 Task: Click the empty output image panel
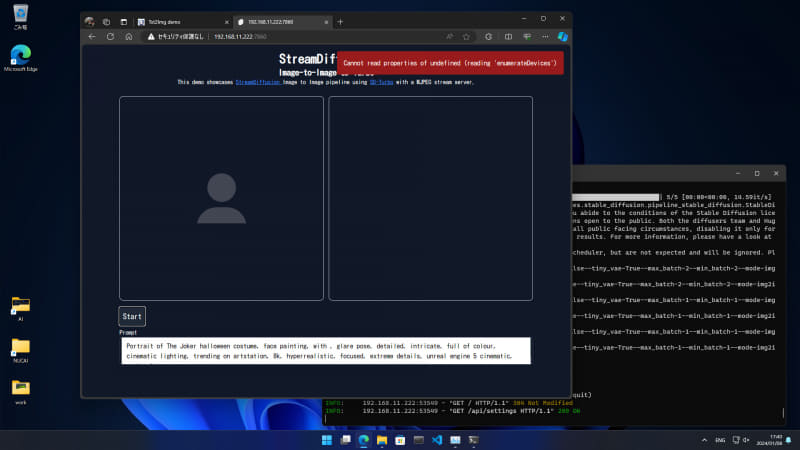(x=431, y=198)
